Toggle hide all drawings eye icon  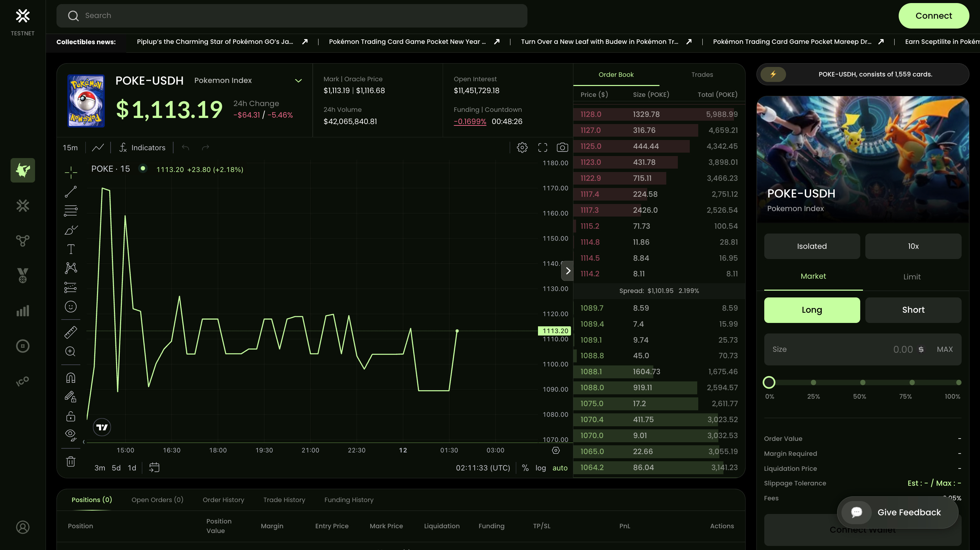(71, 434)
